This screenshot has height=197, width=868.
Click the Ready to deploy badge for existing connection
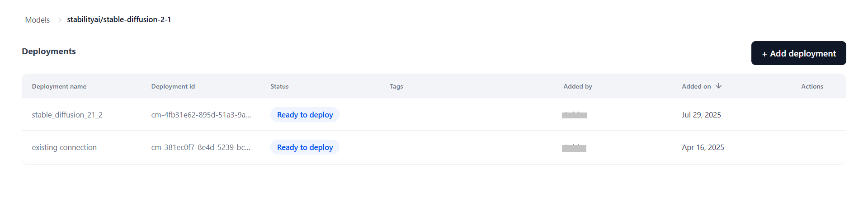(305, 147)
